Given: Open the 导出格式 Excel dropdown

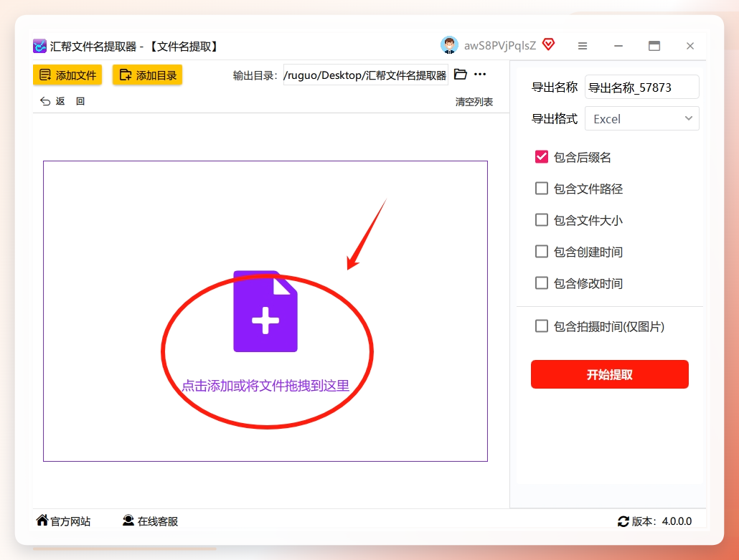Looking at the screenshot, I should pos(641,119).
